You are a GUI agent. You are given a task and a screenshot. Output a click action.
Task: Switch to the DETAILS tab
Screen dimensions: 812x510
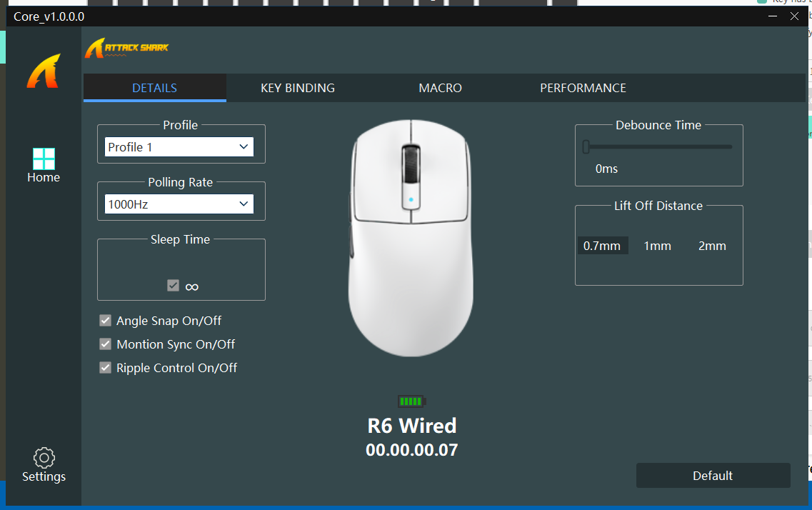click(x=155, y=88)
